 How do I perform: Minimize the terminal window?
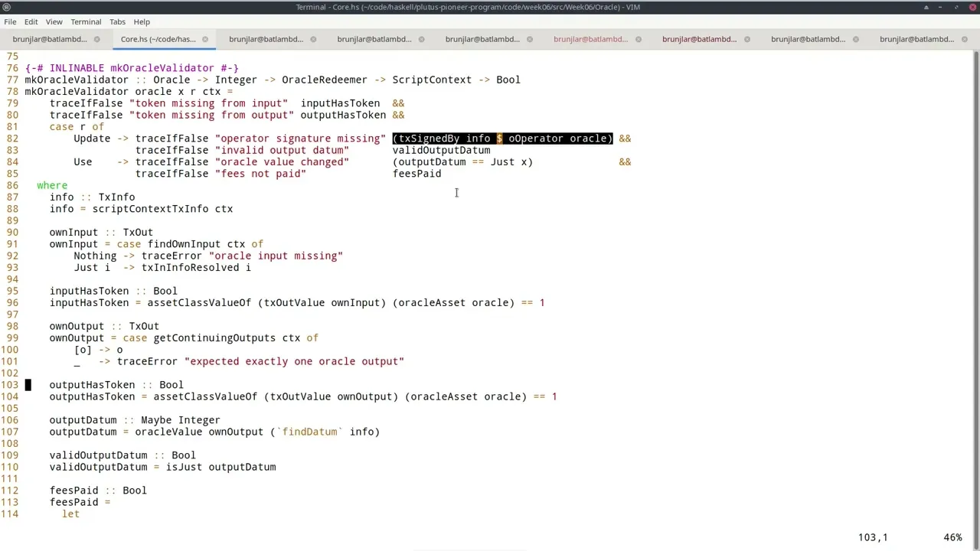coord(942,7)
